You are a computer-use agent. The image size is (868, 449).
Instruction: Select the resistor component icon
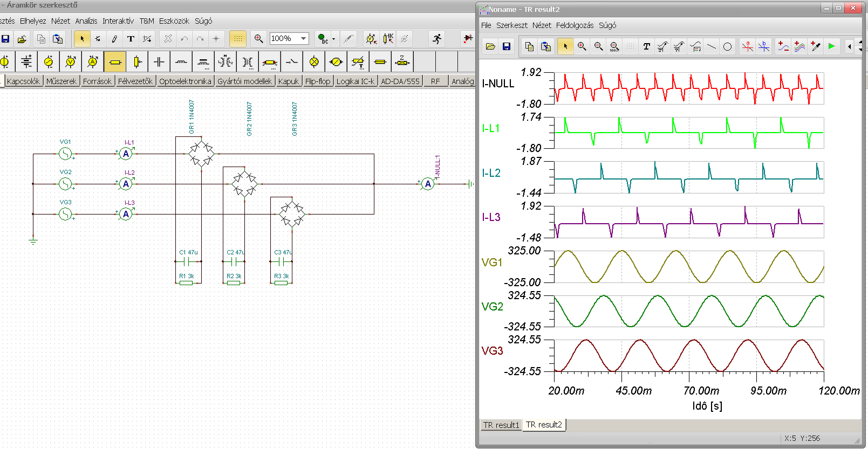(115, 62)
